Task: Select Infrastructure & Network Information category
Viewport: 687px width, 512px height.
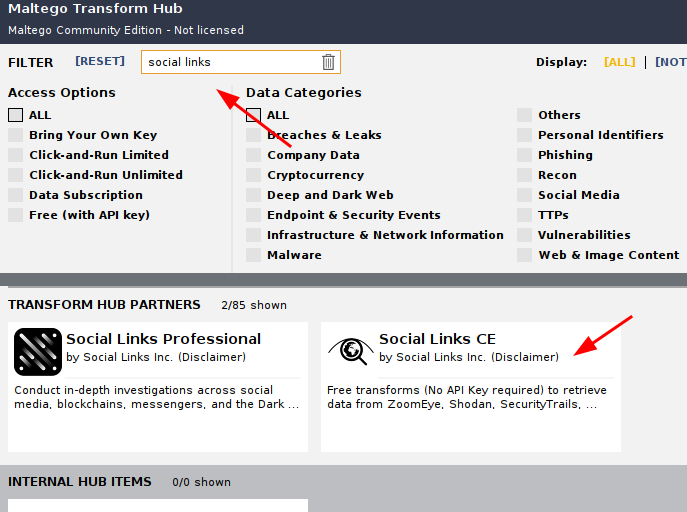Action: (253, 235)
